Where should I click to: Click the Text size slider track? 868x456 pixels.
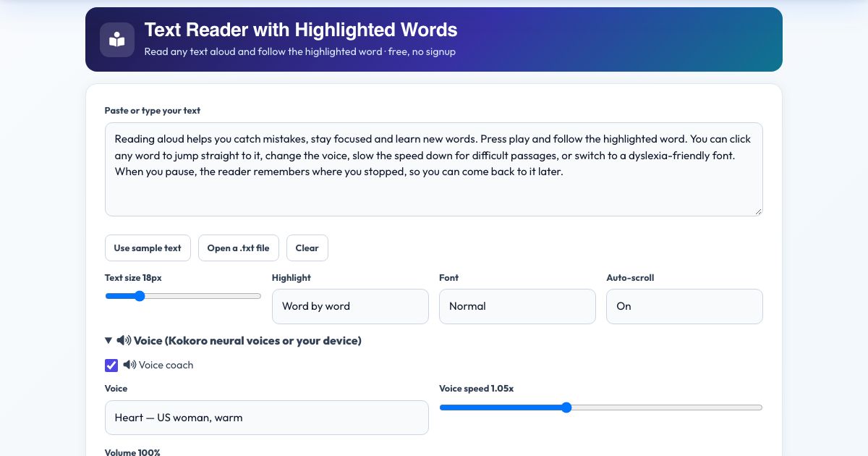tap(183, 296)
